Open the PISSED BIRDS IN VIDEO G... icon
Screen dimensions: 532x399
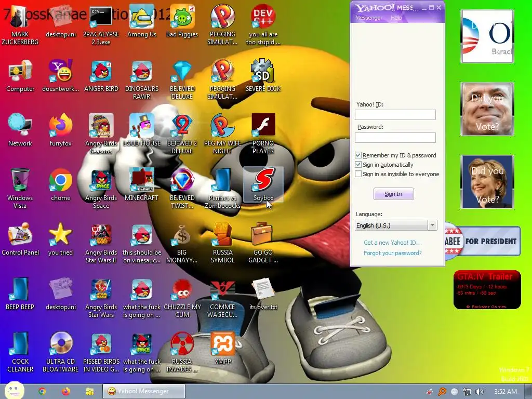(x=101, y=352)
